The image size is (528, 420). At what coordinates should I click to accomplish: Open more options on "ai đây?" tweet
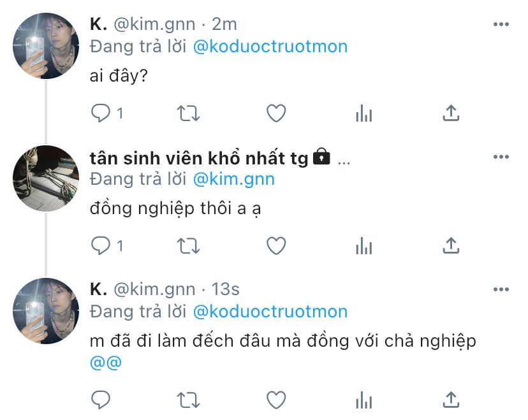click(501, 24)
